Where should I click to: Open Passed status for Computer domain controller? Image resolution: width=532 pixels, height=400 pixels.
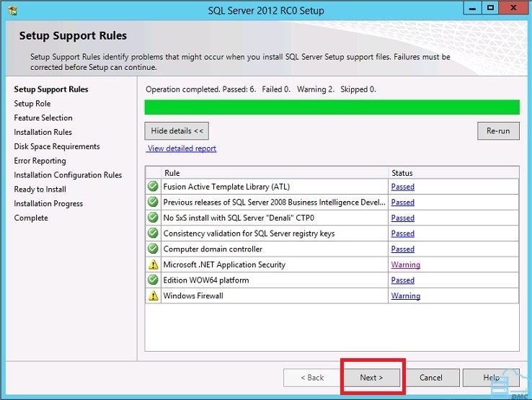(403, 249)
